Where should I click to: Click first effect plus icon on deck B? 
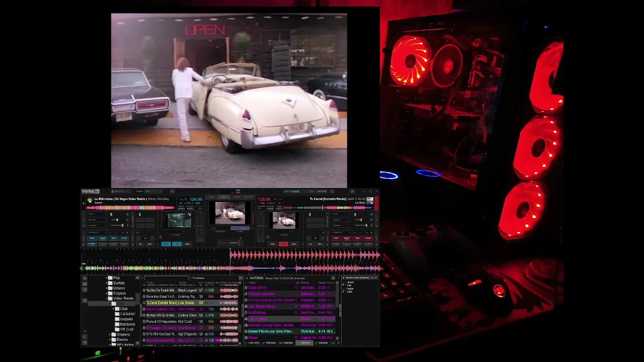tap(371, 214)
